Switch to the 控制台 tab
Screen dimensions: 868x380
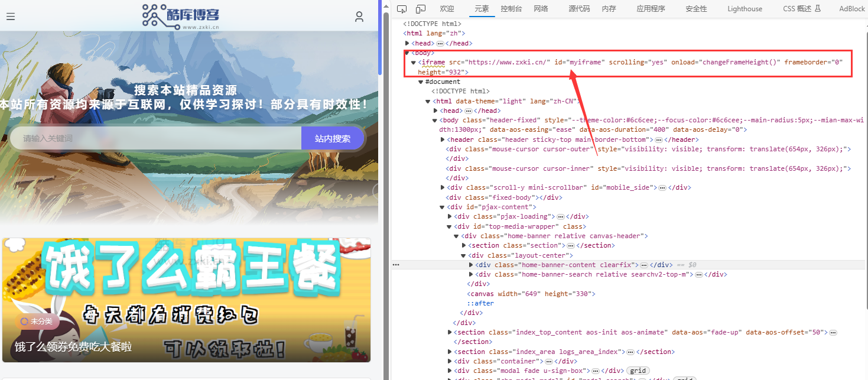511,8
